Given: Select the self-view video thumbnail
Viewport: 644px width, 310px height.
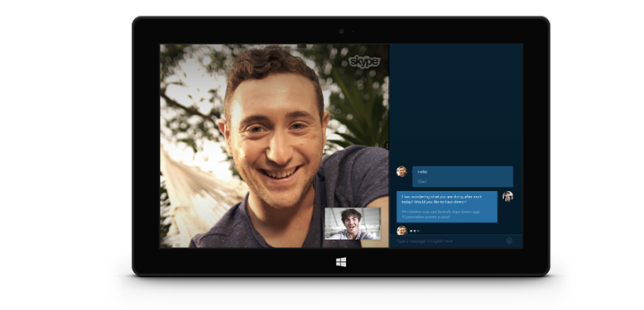Looking at the screenshot, I should [x=353, y=223].
